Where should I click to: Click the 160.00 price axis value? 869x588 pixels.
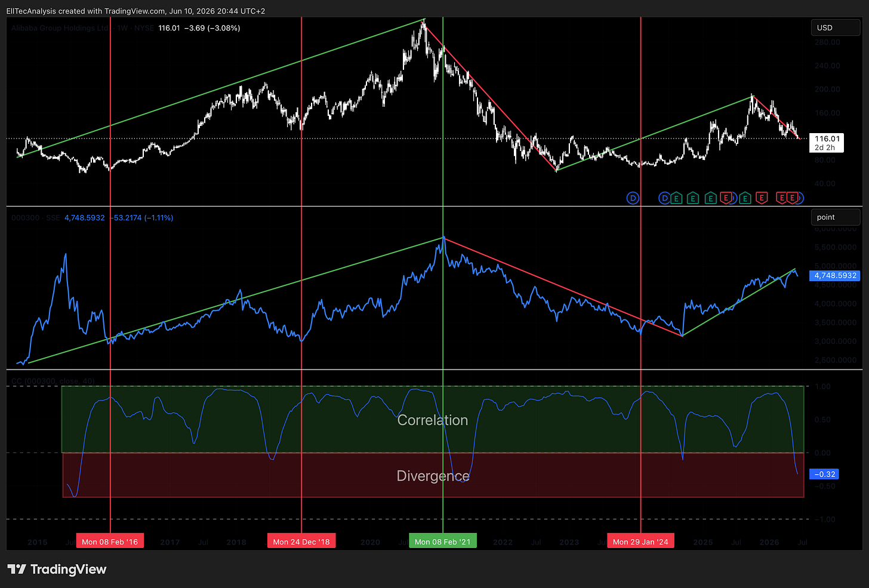point(827,113)
